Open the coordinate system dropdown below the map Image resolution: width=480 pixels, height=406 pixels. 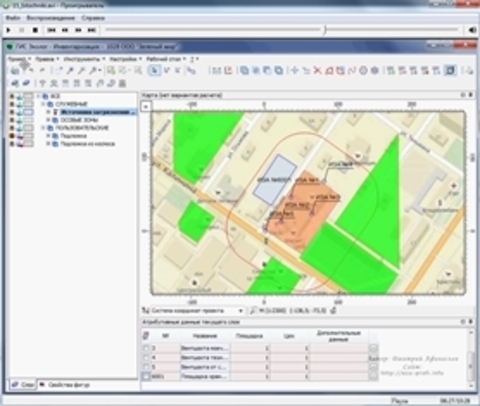point(197,311)
